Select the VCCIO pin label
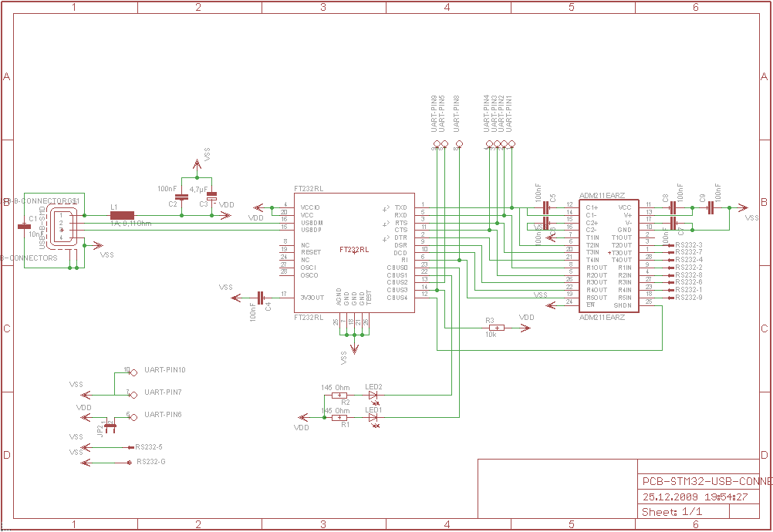Image resolution: width=773 pixels, height=532 pixels. pos(311,208)
